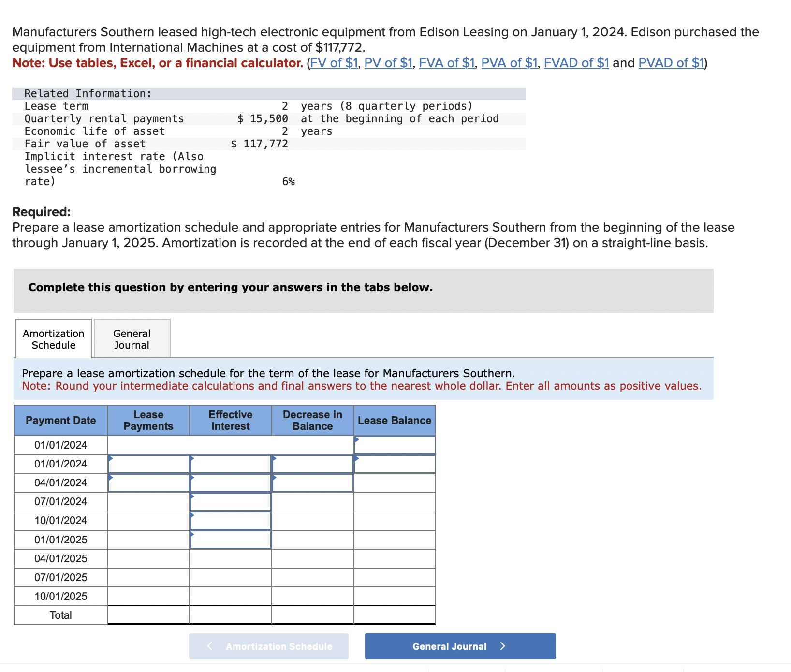Click the General Journal next button

tap(460, 646)
